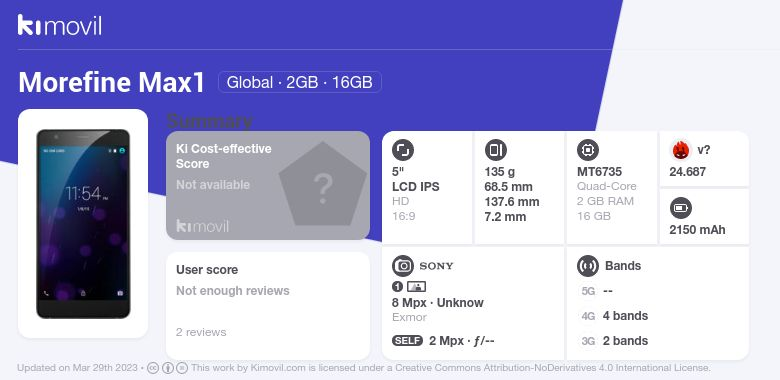Image resolution: width=780 pixels, height=380 pixels.
Task: Click the 2 GB RAM text
Action: [x=605, y=201]
